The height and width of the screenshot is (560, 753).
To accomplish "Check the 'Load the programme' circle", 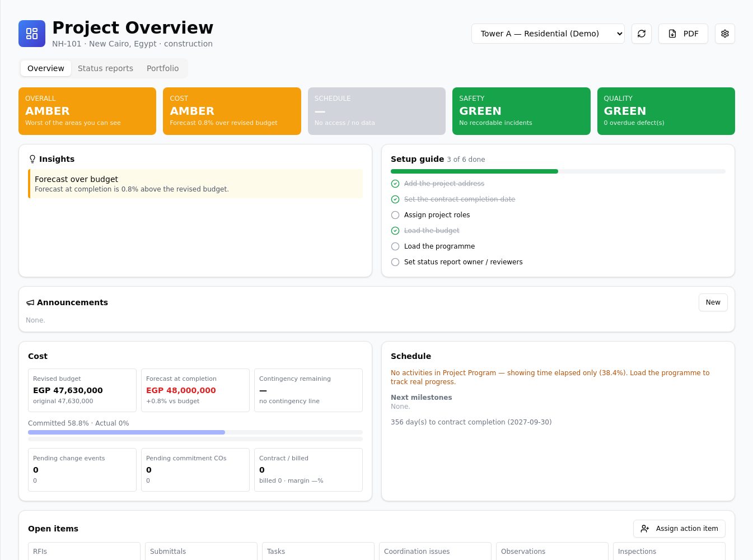I will (x=395, y=246).
